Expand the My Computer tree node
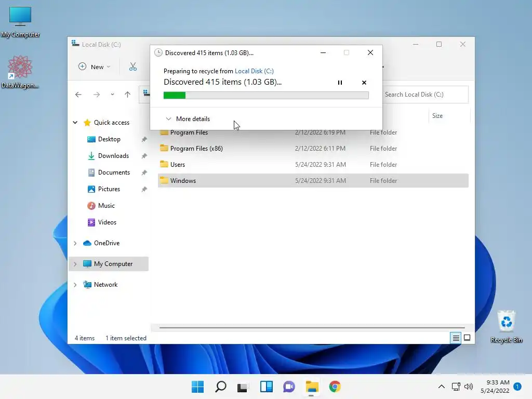This screenshot has width=532, height=399. [x=75, y=264]
